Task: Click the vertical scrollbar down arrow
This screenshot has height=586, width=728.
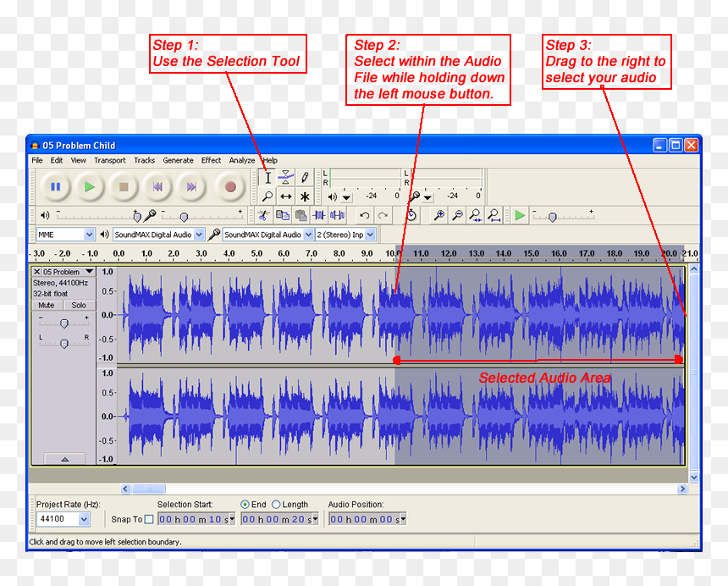Action: [693, 478]
